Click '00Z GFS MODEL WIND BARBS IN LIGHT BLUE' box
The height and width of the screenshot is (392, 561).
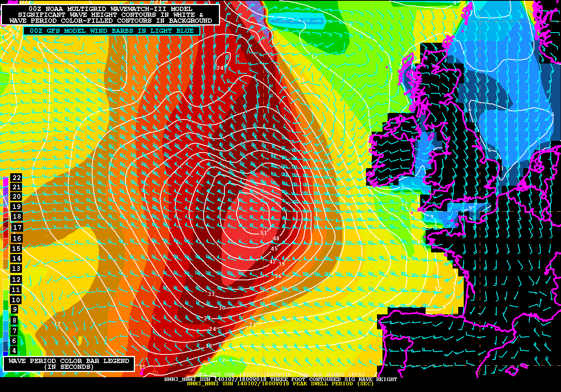click(x=112, y=31)
